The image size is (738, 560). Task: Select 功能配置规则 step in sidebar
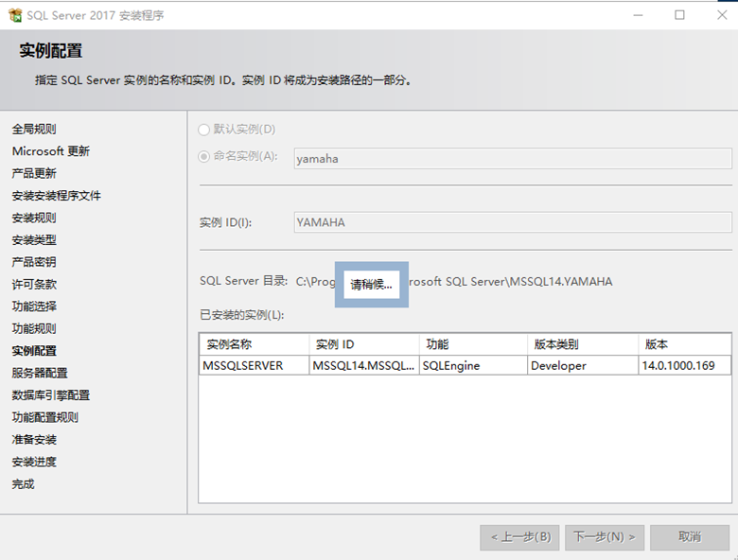tap(45, 417)
